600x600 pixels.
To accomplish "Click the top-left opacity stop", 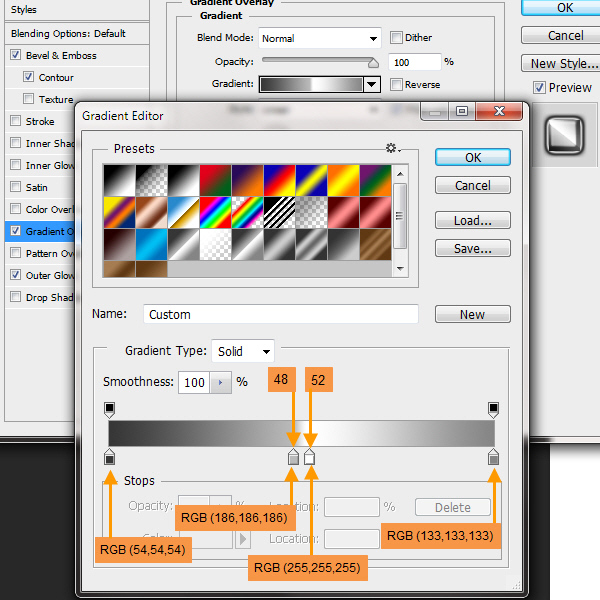I will (110, 408).
